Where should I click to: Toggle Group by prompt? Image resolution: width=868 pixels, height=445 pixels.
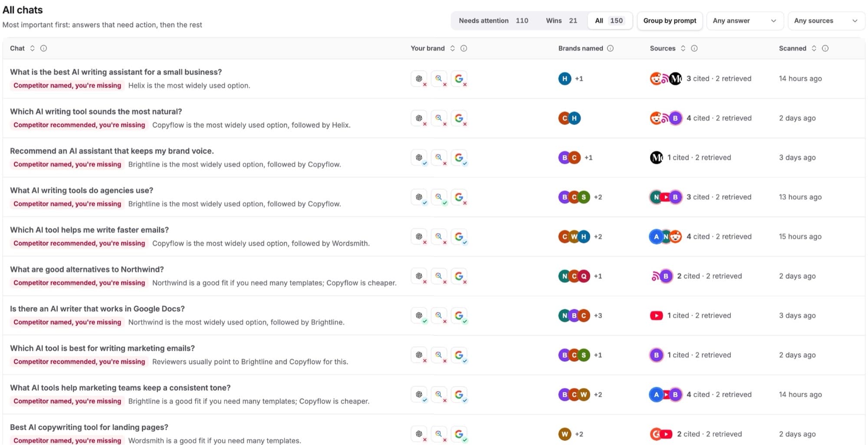pyautogui.click(x=670, y=21)
